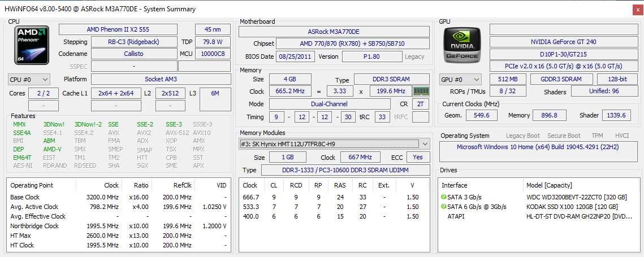Click the Interface column header in Drives
The image size is (644, 257).
481,185
